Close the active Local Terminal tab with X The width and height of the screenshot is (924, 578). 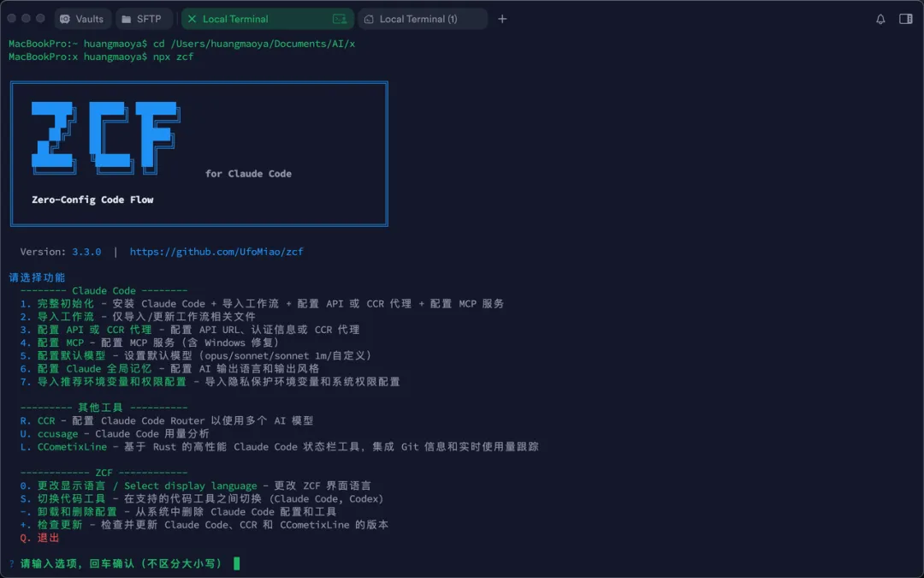point(192,19)
